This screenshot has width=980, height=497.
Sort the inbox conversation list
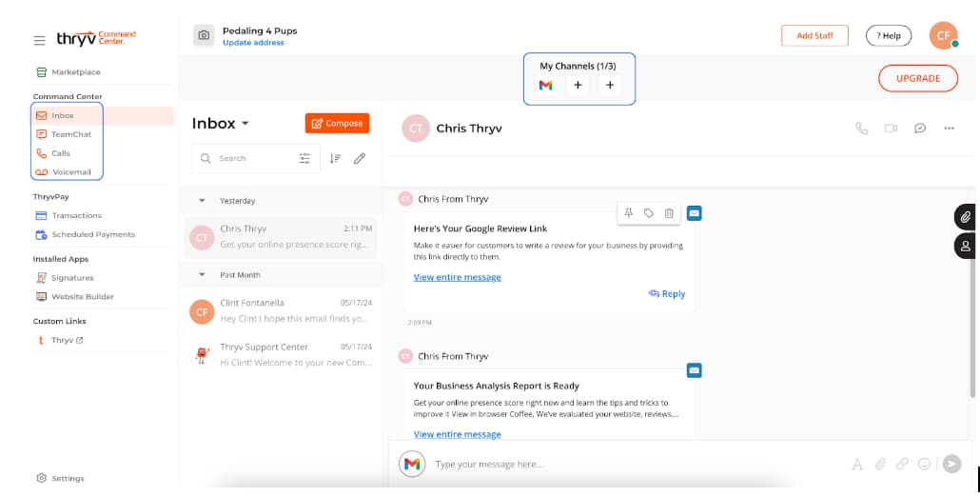point(336,159)
